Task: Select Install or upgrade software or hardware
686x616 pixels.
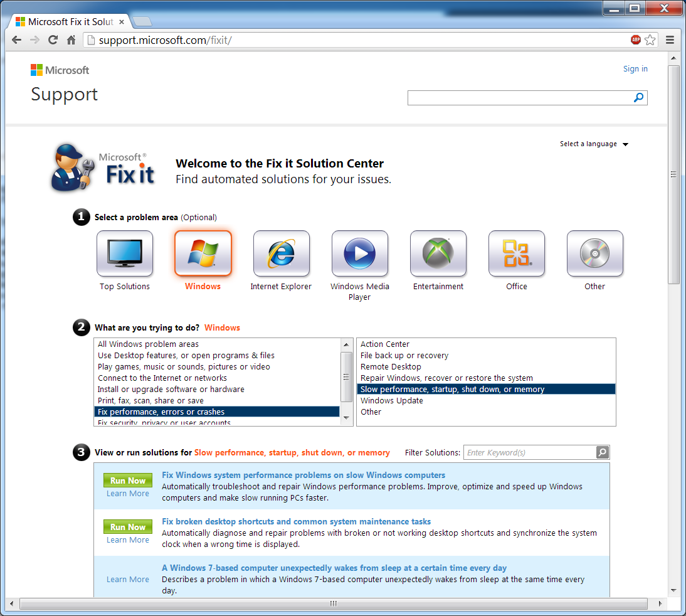Action: pos(216,389)
